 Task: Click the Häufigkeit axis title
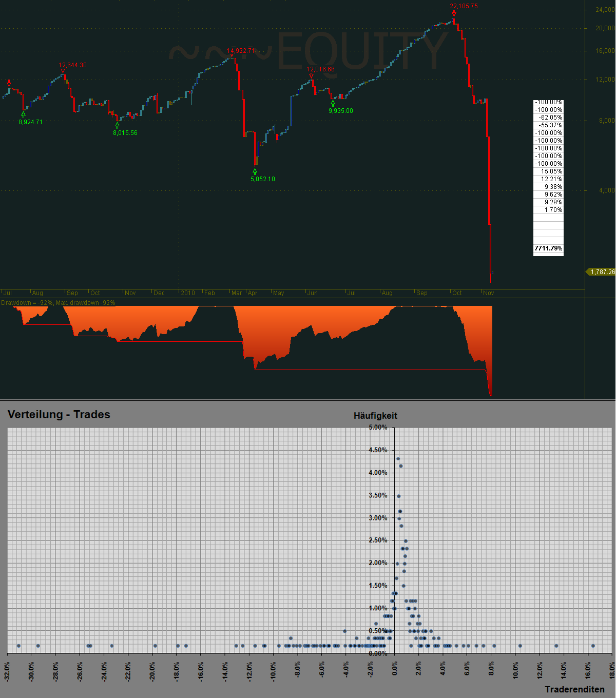pos(375,416)
